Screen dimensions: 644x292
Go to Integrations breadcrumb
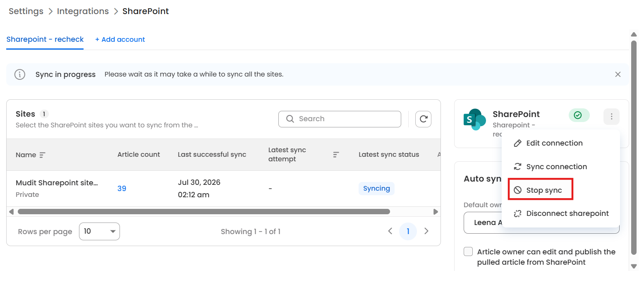tap(83, 11)
